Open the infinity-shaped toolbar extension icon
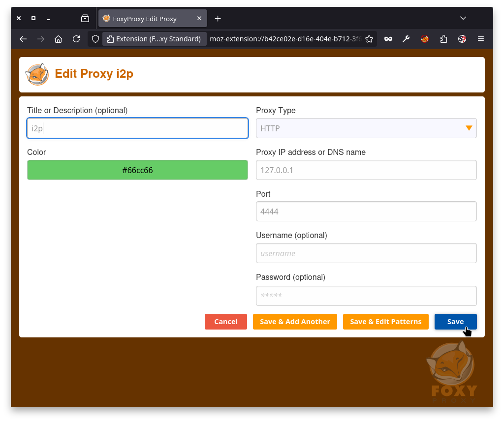This screenshot has height=422, width=504. pyautogui.click(x=388, y=39)
